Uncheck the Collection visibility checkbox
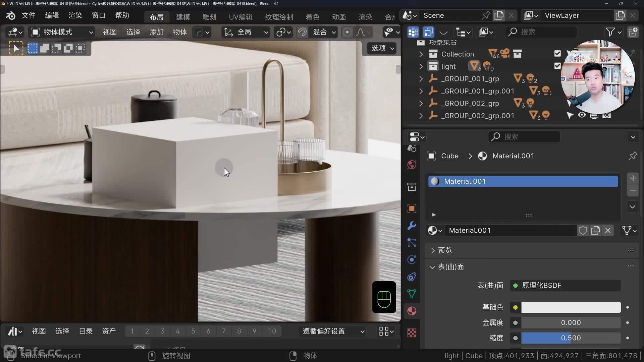 (x=557, y=54)
